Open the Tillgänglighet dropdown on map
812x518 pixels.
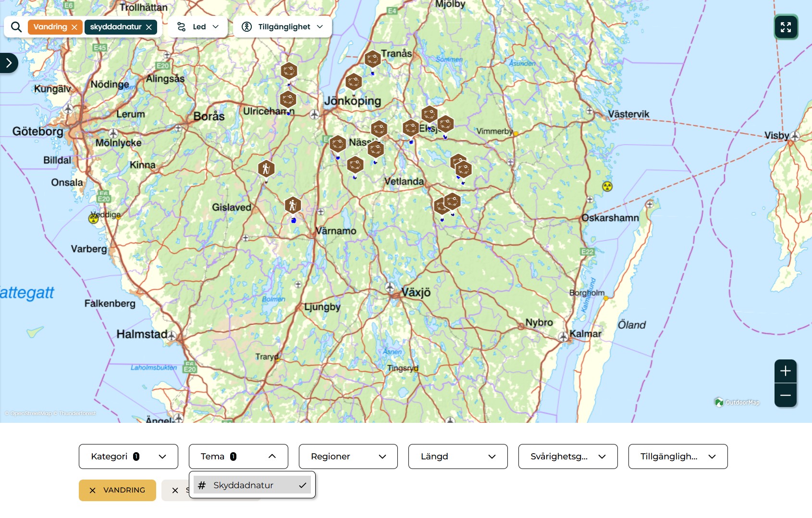(283, 27)
